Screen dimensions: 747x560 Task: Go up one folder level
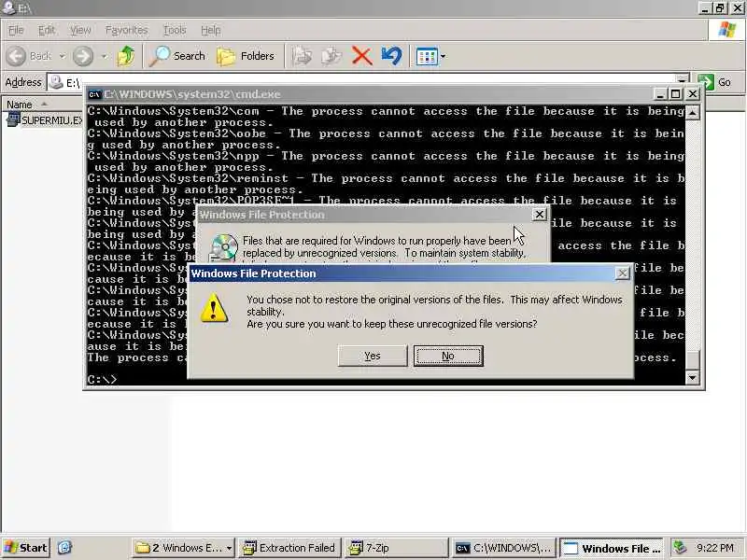click(x=126, y=56)
